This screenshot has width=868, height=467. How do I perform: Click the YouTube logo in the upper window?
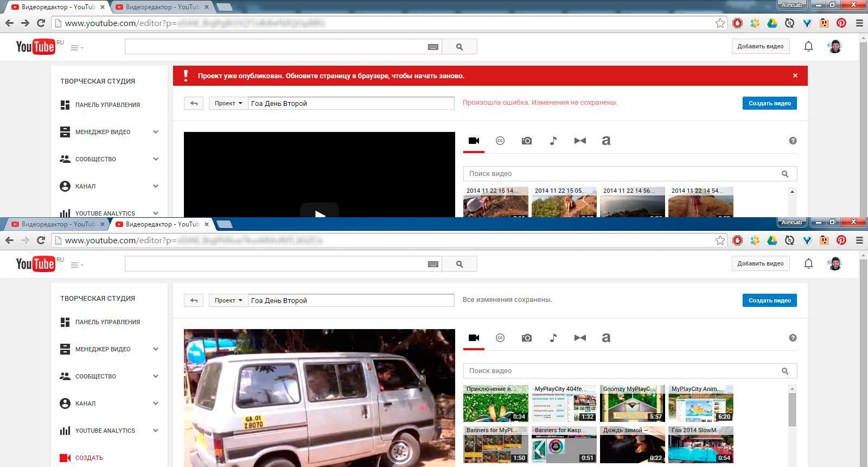36,47
